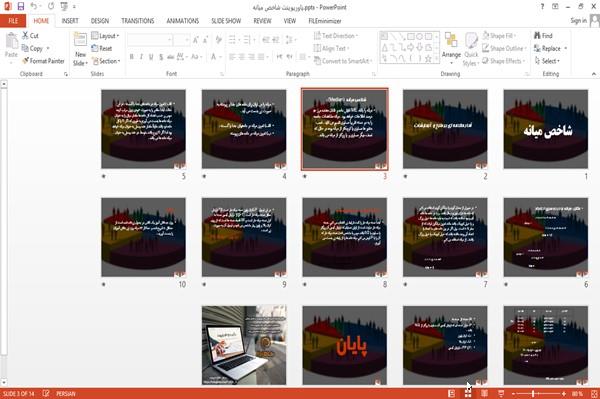Viewport: 600px width, 399px height.
Task: Click the Sign in link
Action: pos(578,21)
